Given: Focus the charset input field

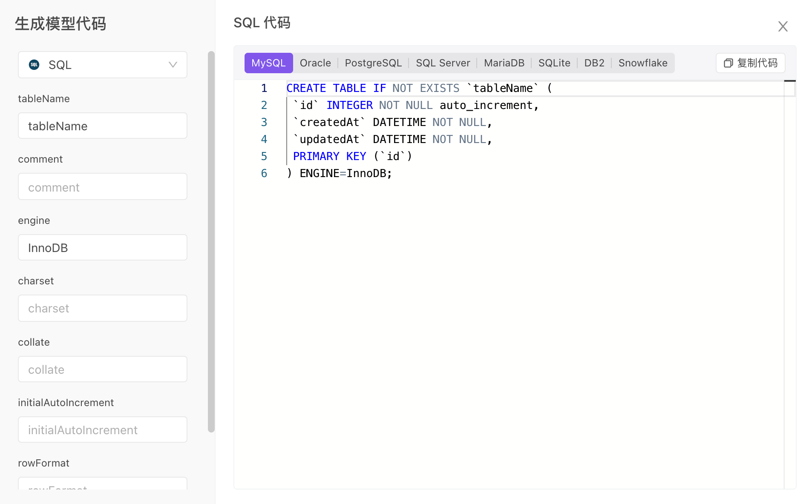Looking at the screenshot, I should [x=103, y=308].
